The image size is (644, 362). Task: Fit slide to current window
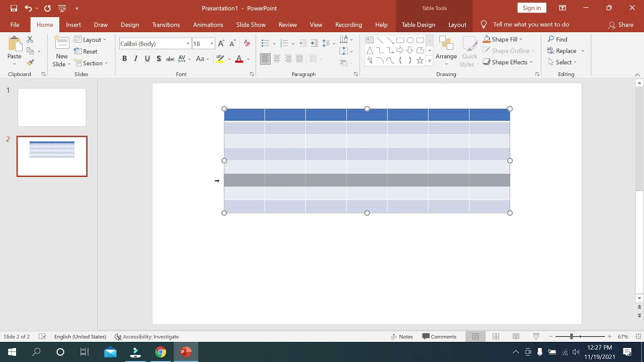coord(638,337)
